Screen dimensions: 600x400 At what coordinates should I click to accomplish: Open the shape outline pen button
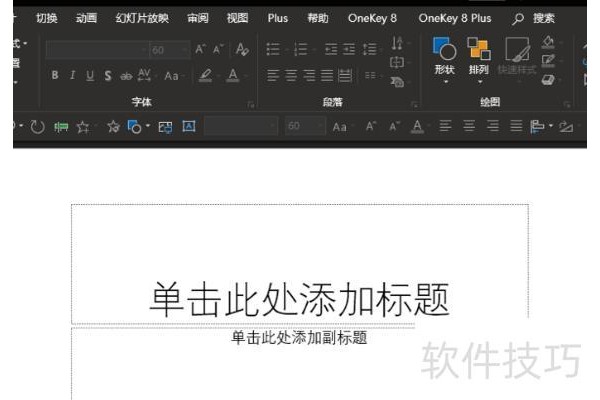[x=548, y=60]
